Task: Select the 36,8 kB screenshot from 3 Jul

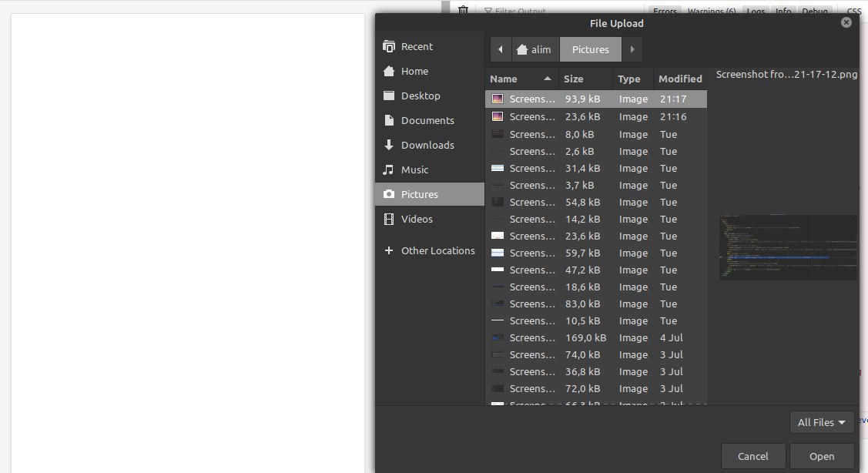Action: 596,371
